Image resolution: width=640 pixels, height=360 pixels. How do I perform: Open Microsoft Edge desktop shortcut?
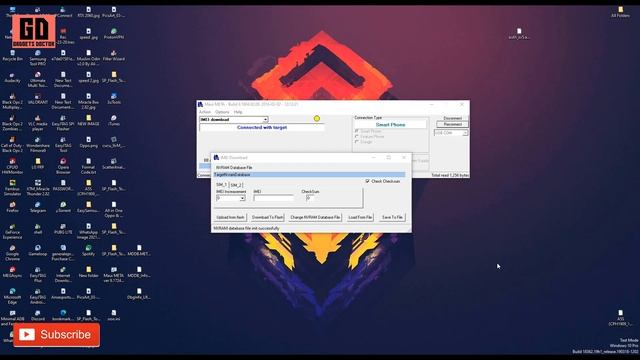pos(12,296)
